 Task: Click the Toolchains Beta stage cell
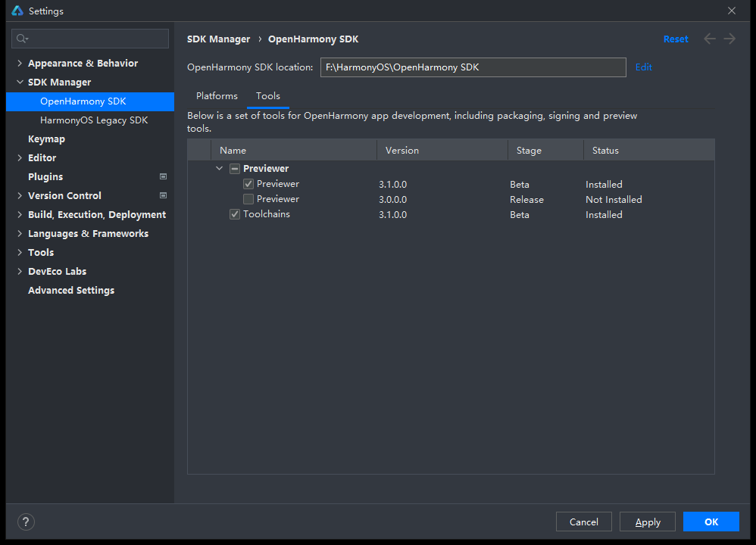519,214
